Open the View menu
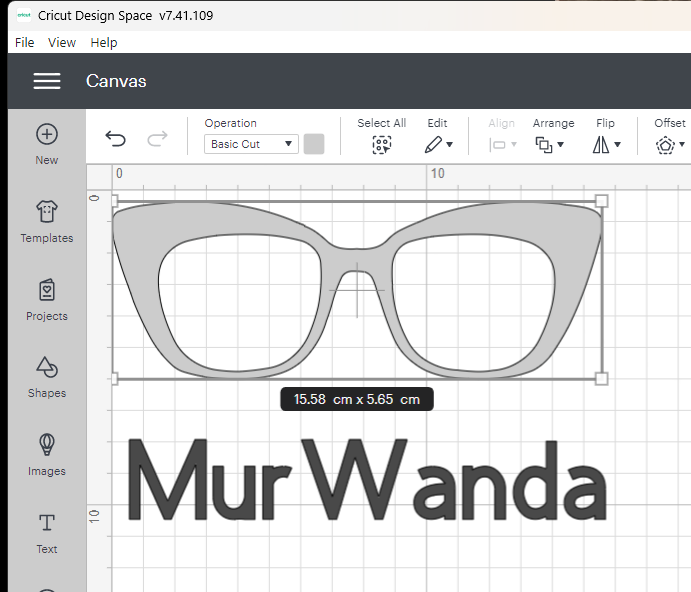The image size is (691, 592). tap(62, 42)
